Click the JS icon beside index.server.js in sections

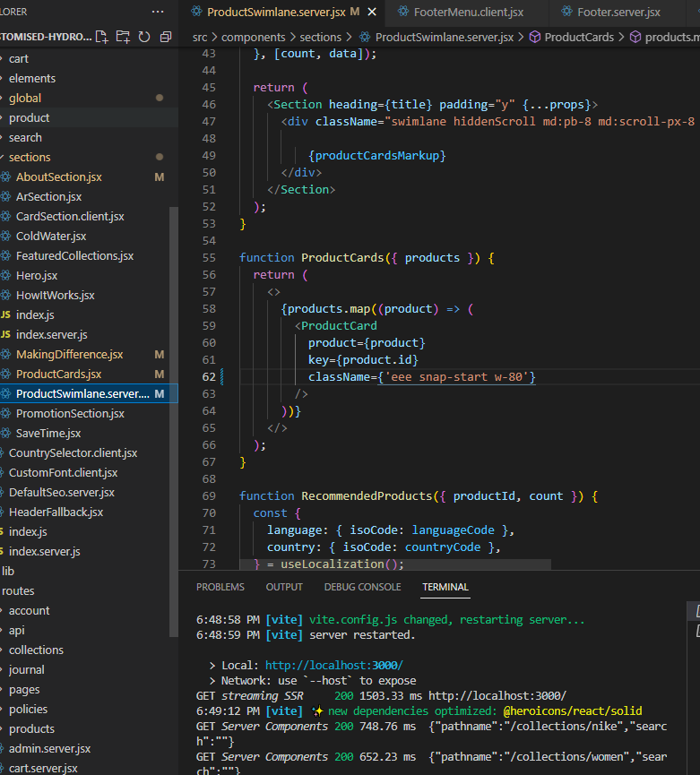[x=5, y=334]
